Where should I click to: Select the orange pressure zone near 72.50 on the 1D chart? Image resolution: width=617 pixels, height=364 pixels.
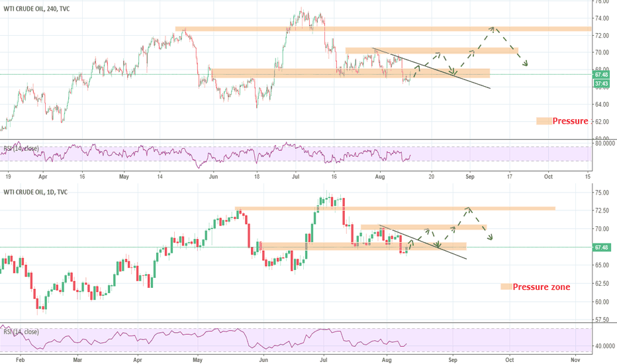(x=395, y=208)
